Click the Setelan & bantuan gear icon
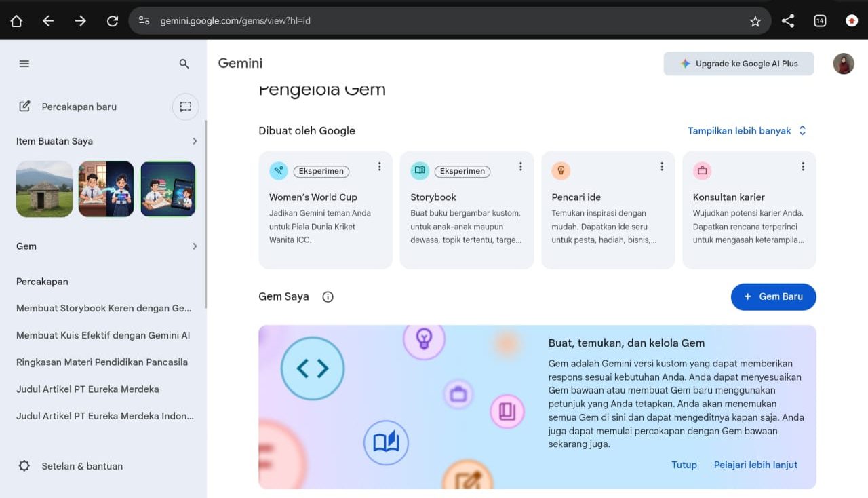868x498 pixels. click(24, 466)
